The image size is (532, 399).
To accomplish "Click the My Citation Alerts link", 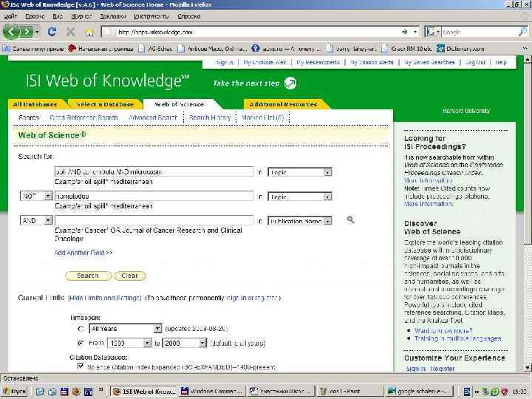I will tap(372, 62).
